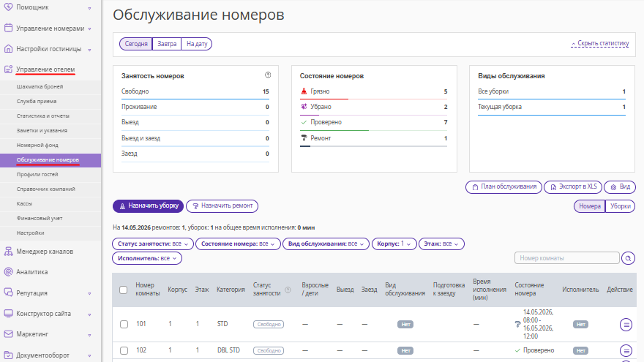Switch the view toggle to Номера
The height and width of the screenshot is (362, 644).
point(589,206)
